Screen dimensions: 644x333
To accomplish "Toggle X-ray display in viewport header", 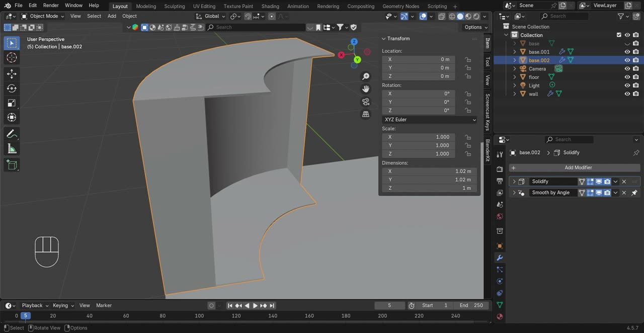I will 441,16.
